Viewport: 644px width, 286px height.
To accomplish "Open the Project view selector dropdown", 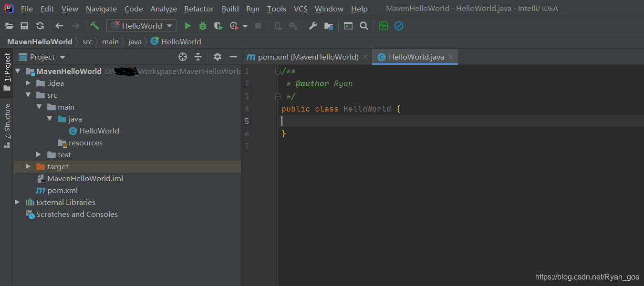I will pos(42,57).
